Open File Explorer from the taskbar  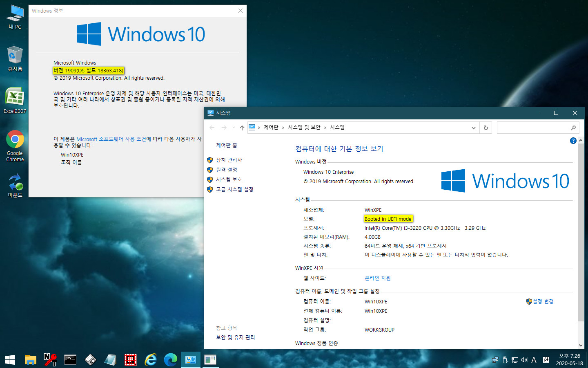tap(31, 359)
